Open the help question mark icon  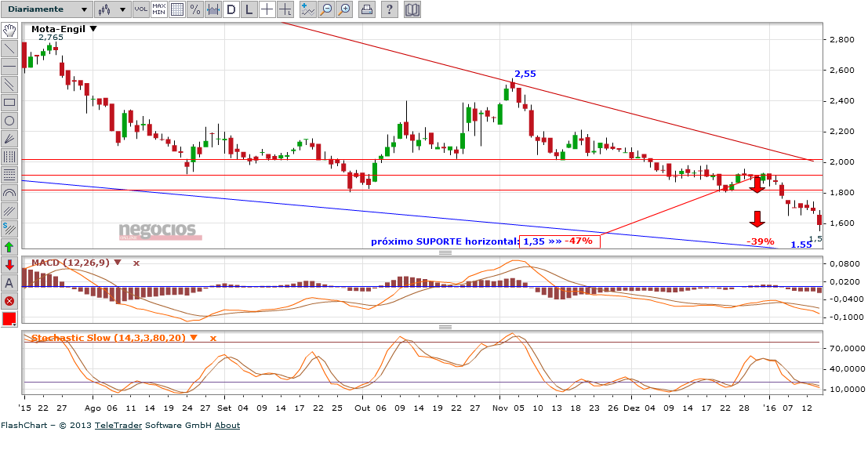pos(390,9)
